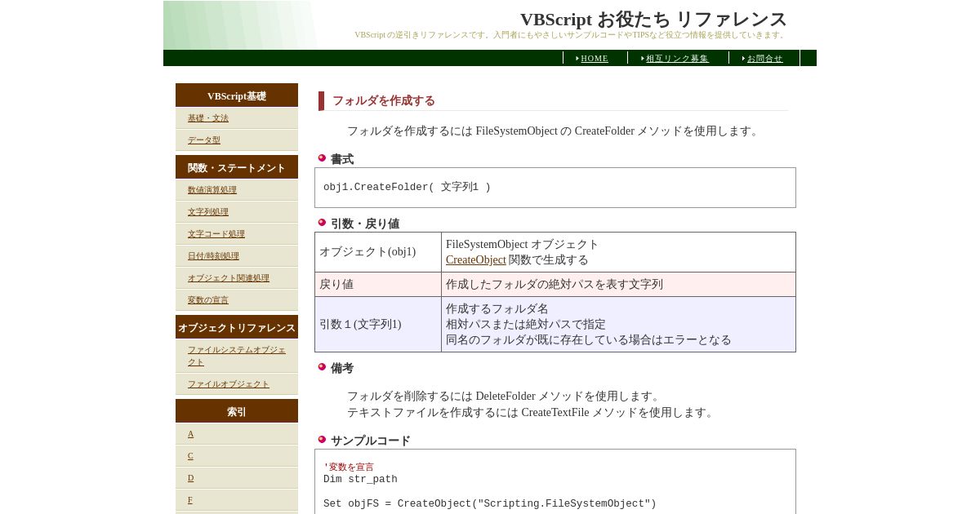Screen dimensions: 980x514
Task: Click the red bullet beside サンプルコード
Action: (x=322, y=440)
